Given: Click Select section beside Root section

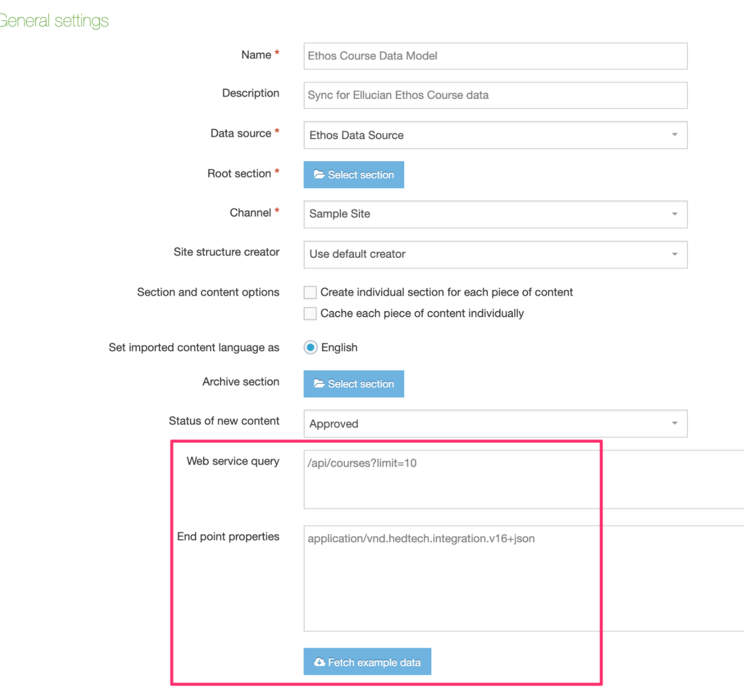Looking at the screenshot, I should (353, 175).
